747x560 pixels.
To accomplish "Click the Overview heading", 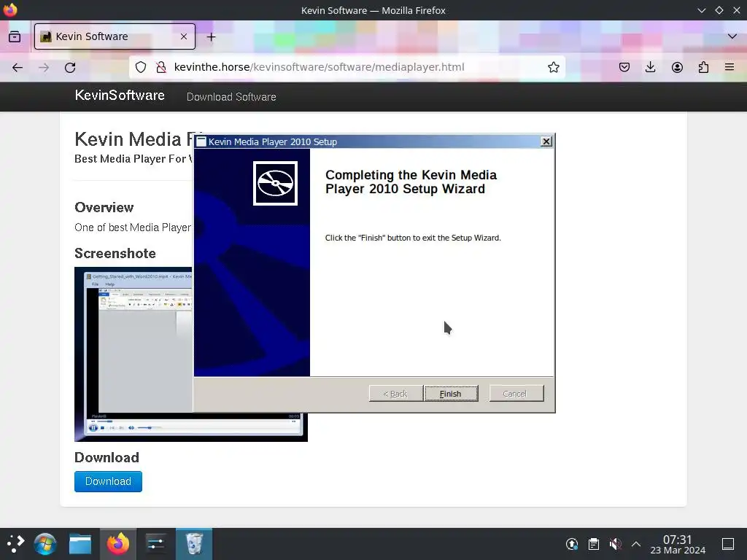I will click(x=104, y=208).
